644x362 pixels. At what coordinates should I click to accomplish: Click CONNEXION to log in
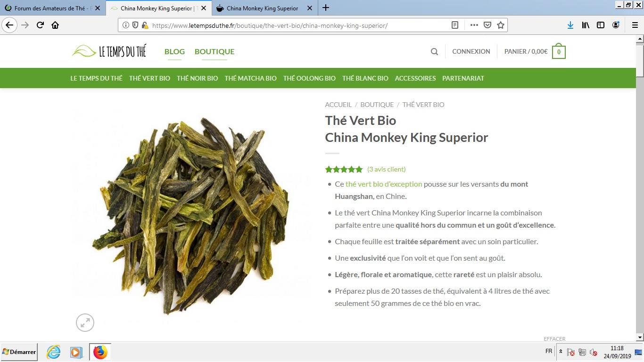coord(471,51)
